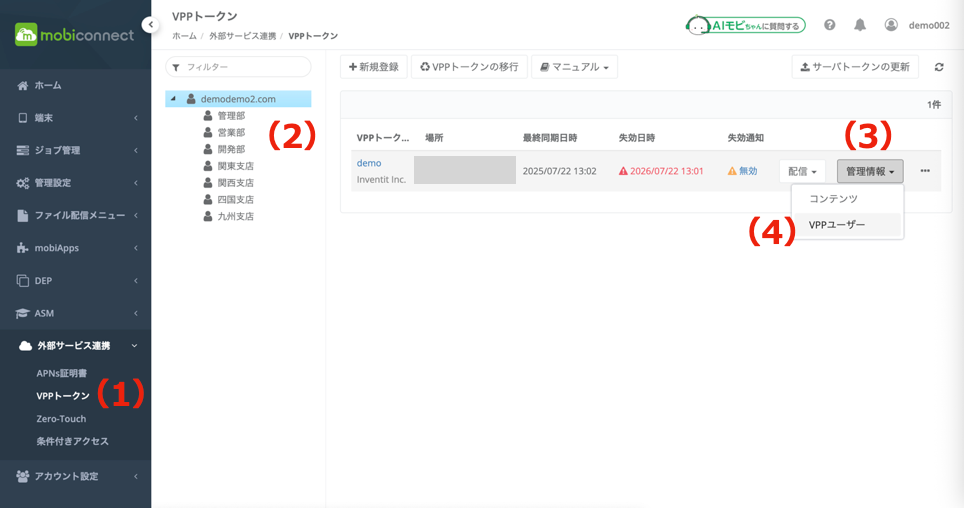Collapse the demodemo2.com tree node

[x=173, y=98]
